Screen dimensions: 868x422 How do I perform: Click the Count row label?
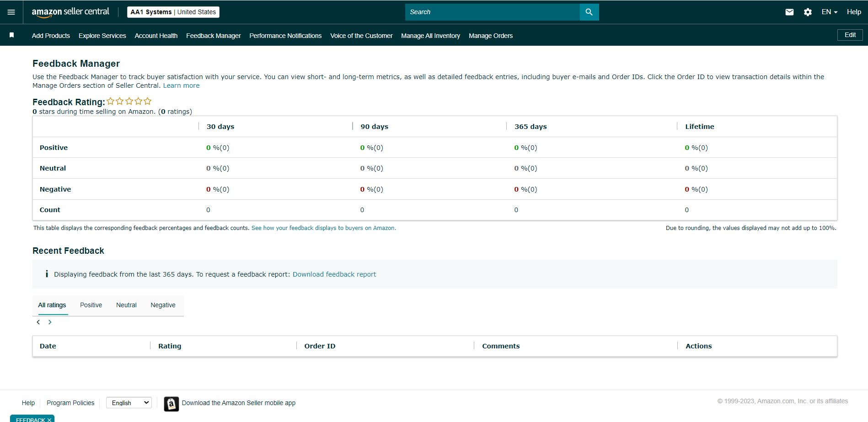point(50,210)
